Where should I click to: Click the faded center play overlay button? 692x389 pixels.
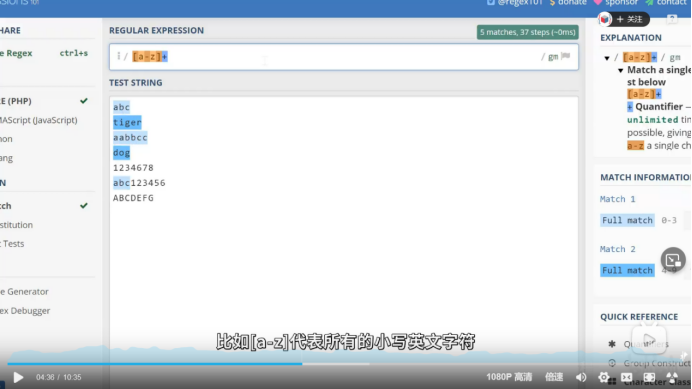pos(649,340)
